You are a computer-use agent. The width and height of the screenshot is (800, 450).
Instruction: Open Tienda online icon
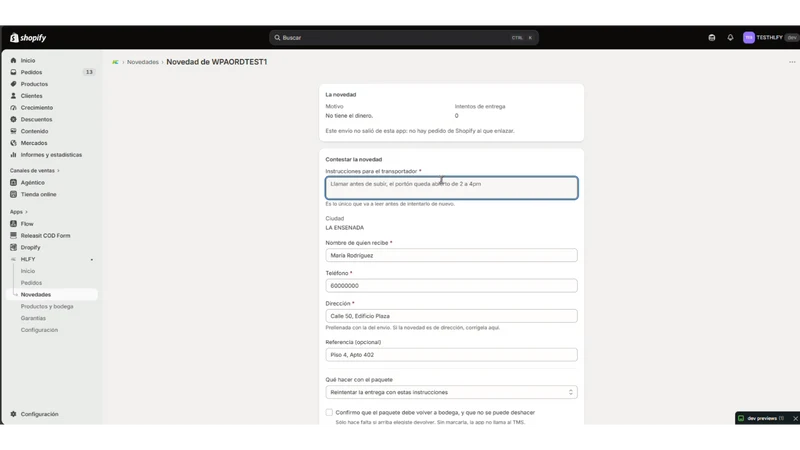[13, 194]
